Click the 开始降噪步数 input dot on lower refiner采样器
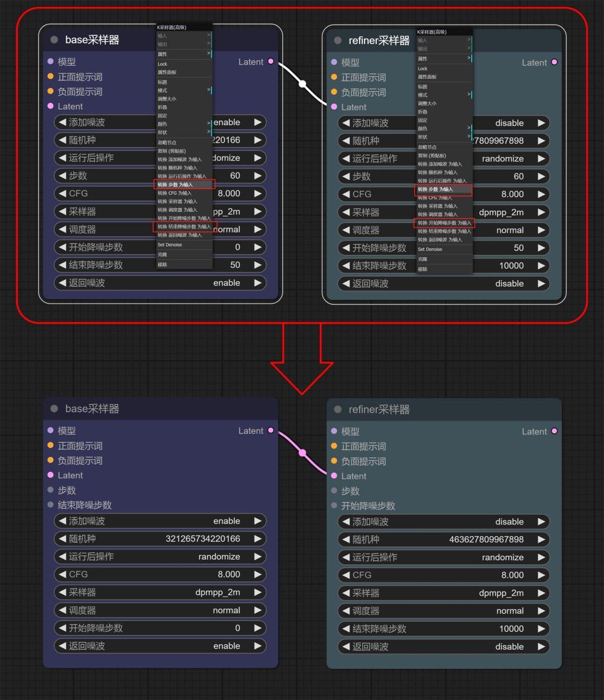The width and height of the screenshot is (604, 700). [x=335, y=506]
